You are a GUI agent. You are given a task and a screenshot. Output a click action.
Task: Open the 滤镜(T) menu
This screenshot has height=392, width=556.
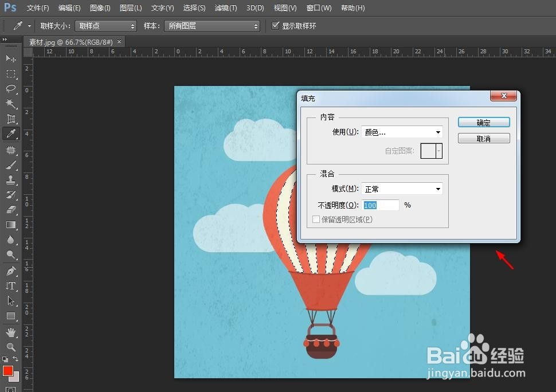(x=225, y=8)
